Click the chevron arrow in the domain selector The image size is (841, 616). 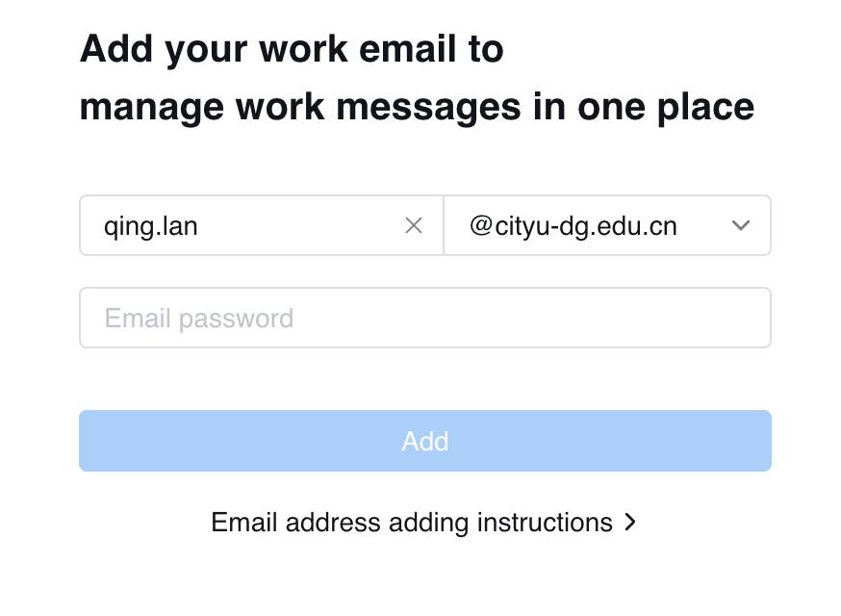741,226
